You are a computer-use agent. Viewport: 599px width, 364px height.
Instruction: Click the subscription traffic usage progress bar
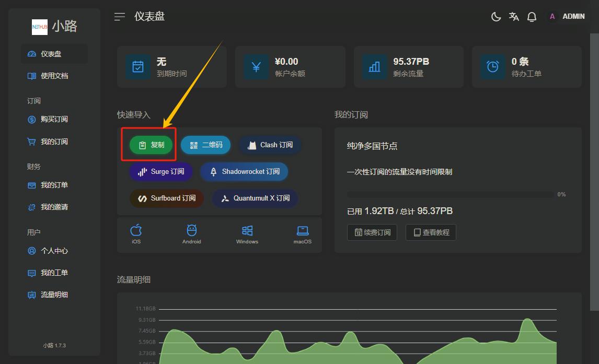tap(450, 194)
